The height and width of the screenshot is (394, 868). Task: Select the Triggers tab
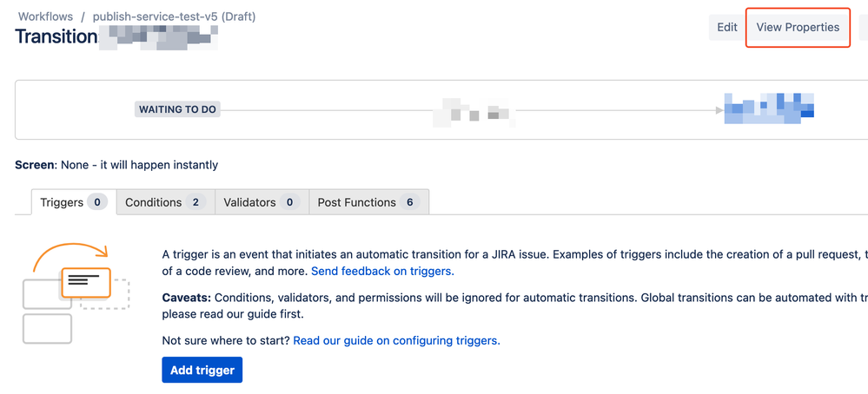[x=74, y=202]
